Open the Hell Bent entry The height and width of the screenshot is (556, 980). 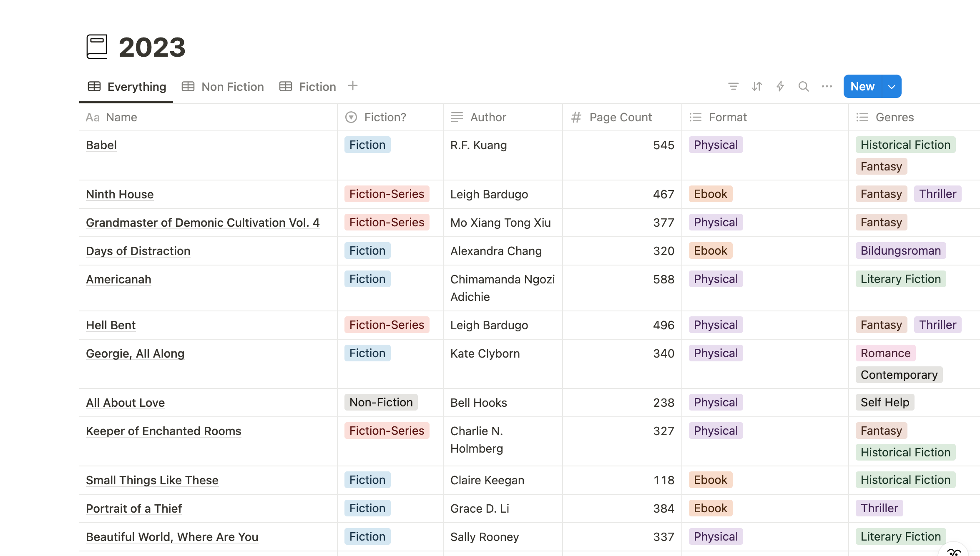click(x=111, y=325)
